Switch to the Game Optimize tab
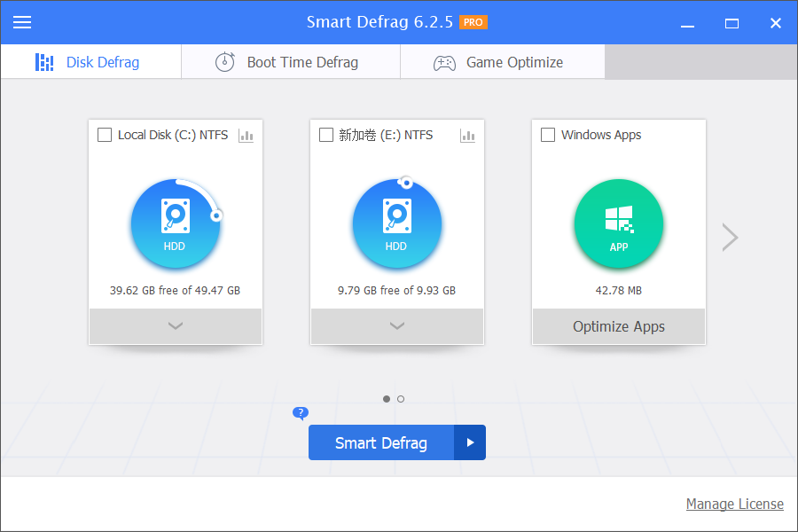 coord(503,62)
